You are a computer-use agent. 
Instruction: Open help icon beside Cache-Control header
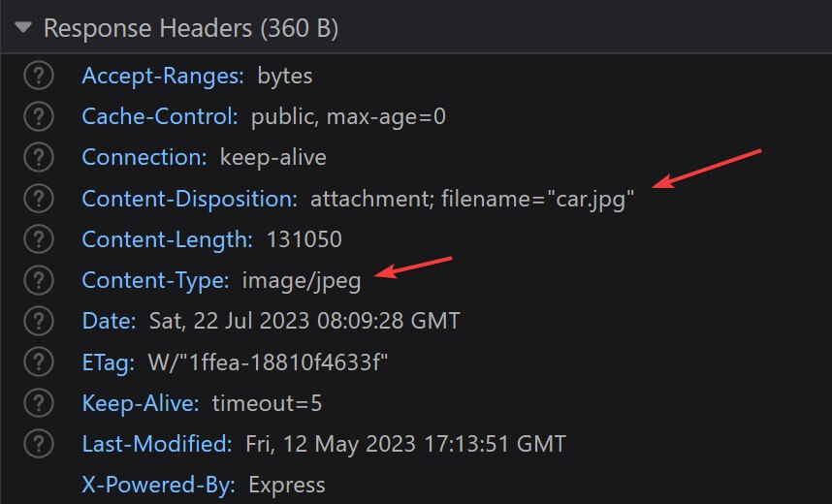tap(39, 116)
